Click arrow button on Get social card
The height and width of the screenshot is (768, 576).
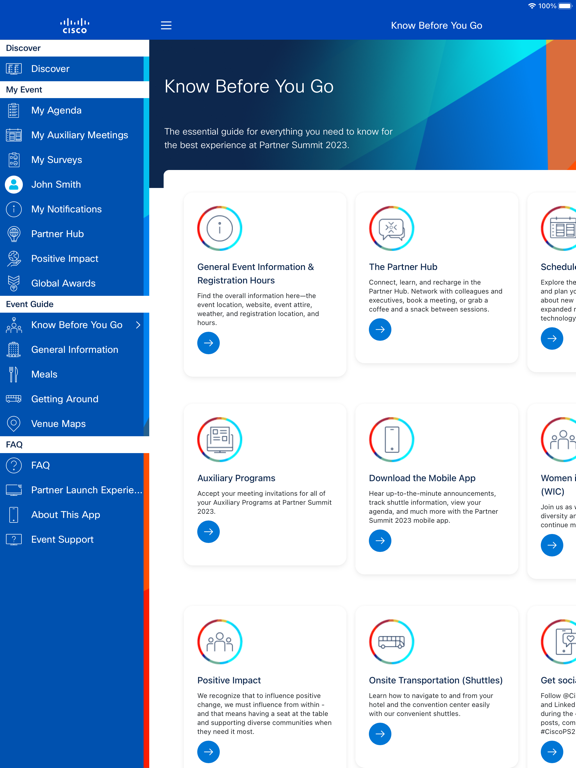pos(552,752)
